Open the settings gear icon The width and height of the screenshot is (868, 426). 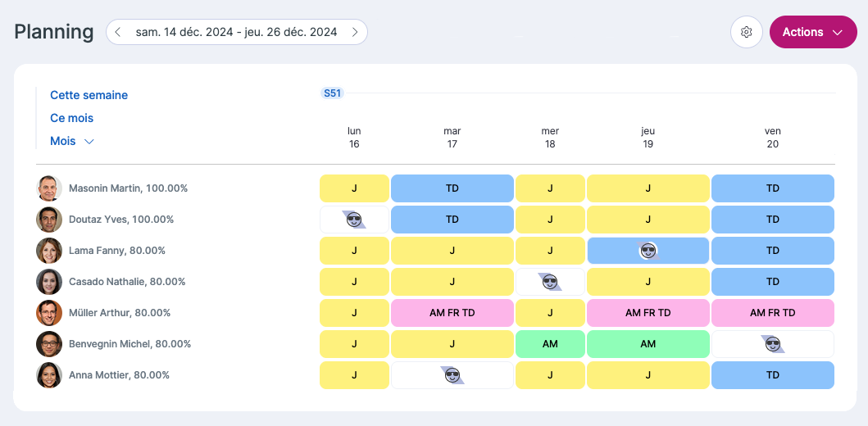746,32
